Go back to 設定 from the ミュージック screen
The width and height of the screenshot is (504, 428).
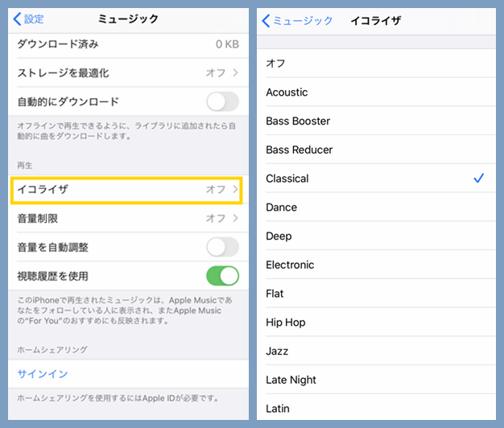[28, 19]
